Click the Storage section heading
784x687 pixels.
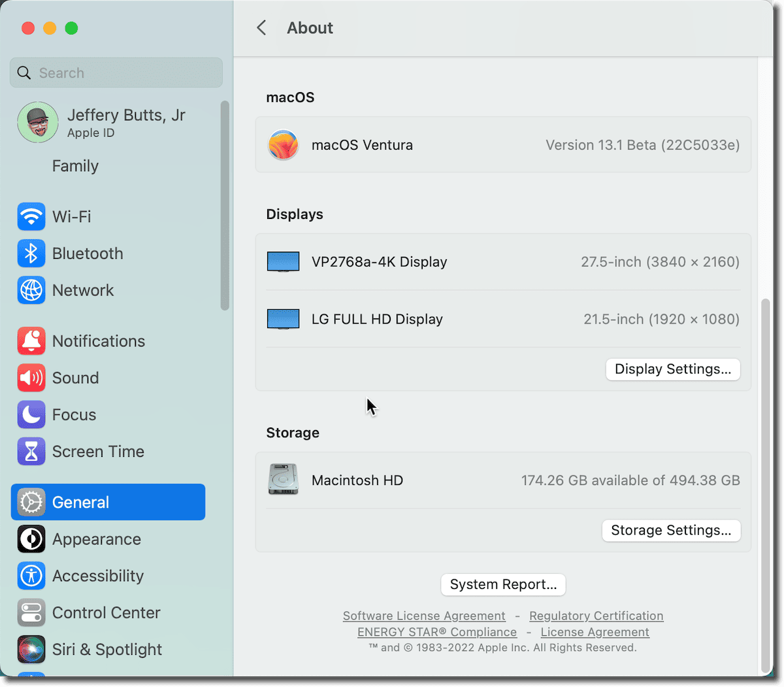293,433
